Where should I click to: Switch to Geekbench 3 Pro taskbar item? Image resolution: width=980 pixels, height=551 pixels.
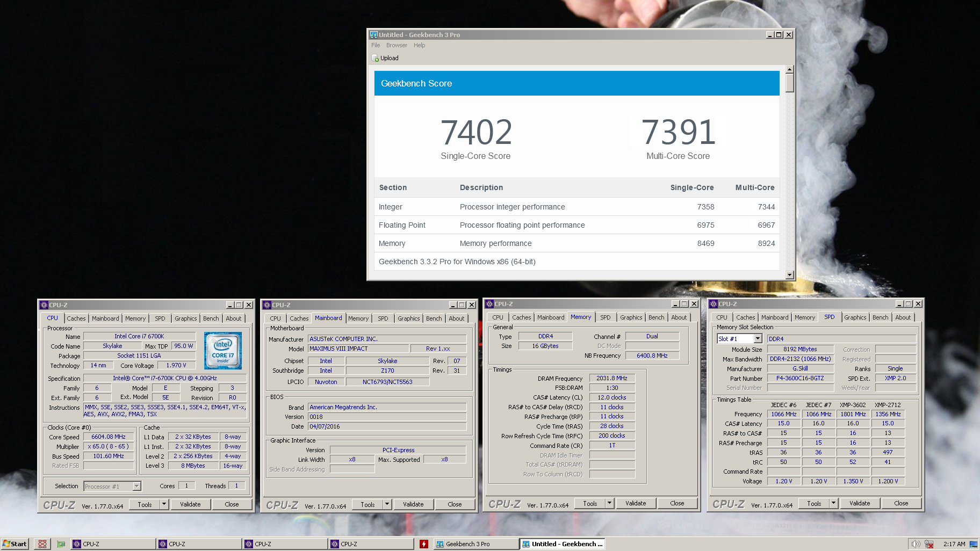point(475,544)
